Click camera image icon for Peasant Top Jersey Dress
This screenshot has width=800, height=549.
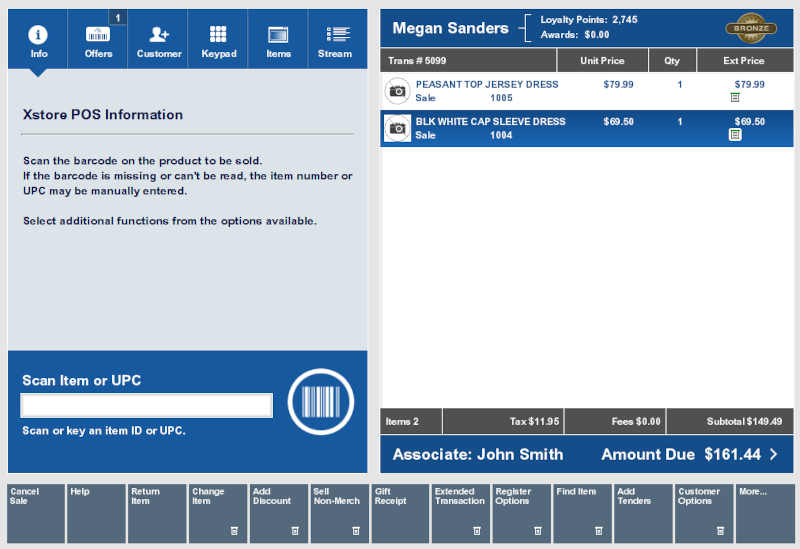(x=397, y=91)
